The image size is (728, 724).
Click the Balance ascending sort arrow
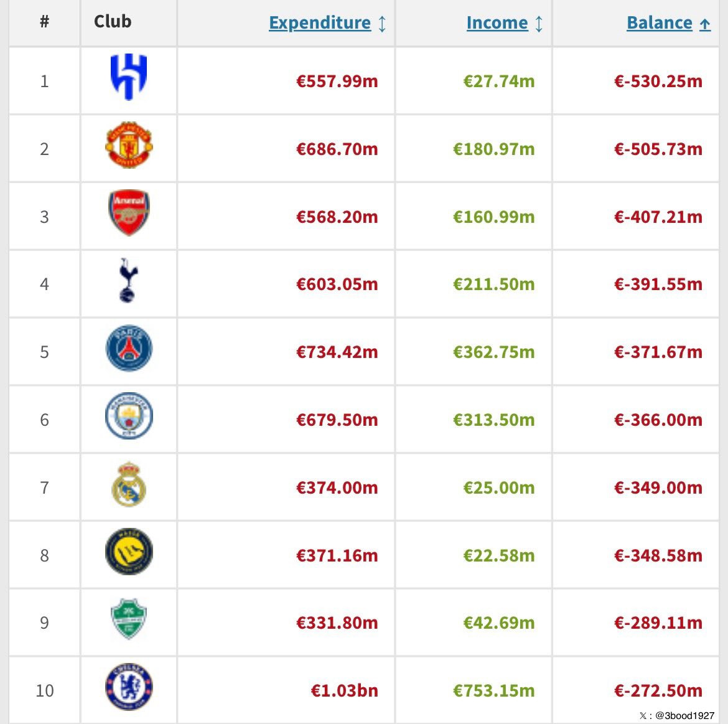click(705, 24)
